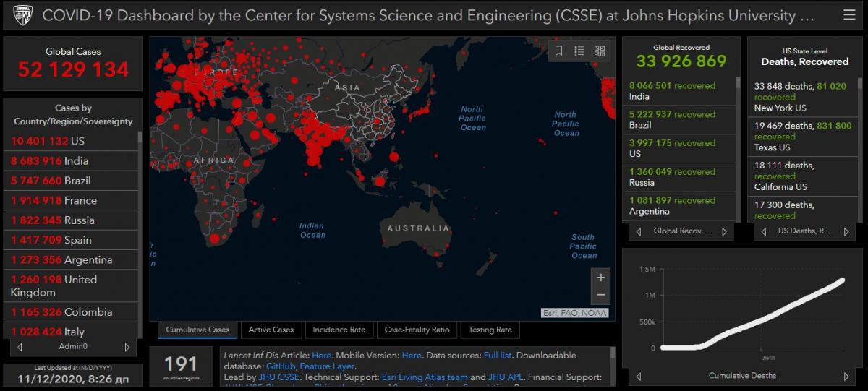Screen dimensions: 868x391
Task: Show next US Deaths panel
Action: [846, 231]
